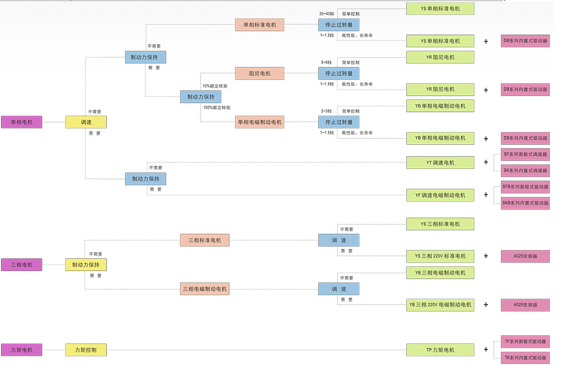Select the 力矩电机 node
Image resolution: width=588 pixels, height=366 pixels.
(x=22, y=349)
